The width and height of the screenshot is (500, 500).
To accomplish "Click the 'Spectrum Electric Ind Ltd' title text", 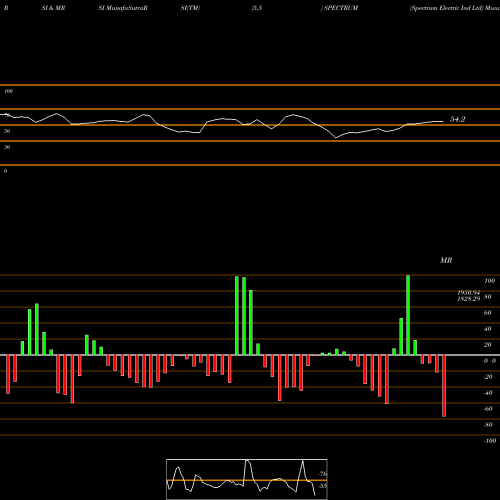I will coord(447,8).
